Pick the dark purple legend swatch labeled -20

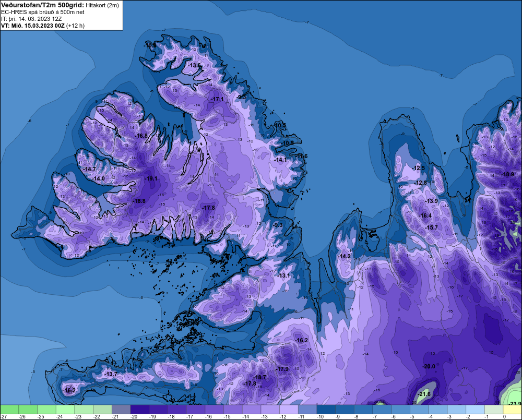[140, 410]
